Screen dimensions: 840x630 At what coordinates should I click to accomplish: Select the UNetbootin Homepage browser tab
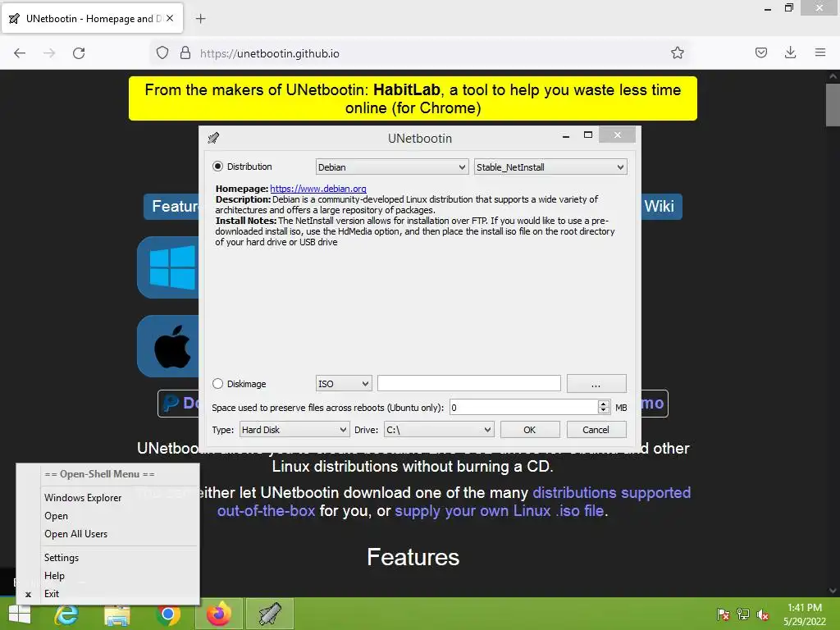(93, 19)
